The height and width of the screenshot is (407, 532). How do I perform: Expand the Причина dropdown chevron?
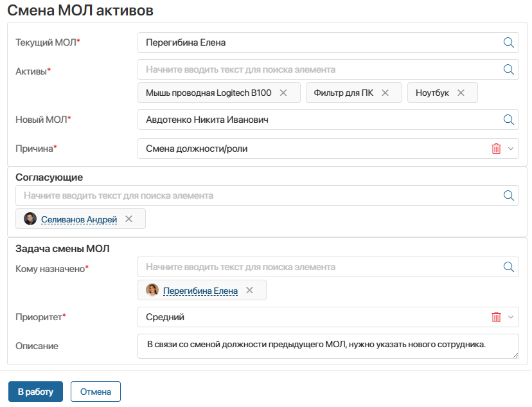511,149
